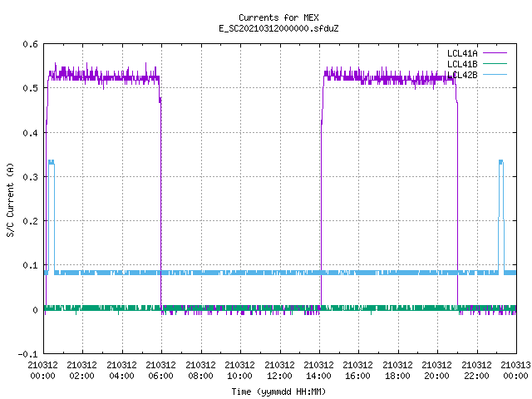Click the x-axis label "Time (yymmdd HH:MM)"

278,392
